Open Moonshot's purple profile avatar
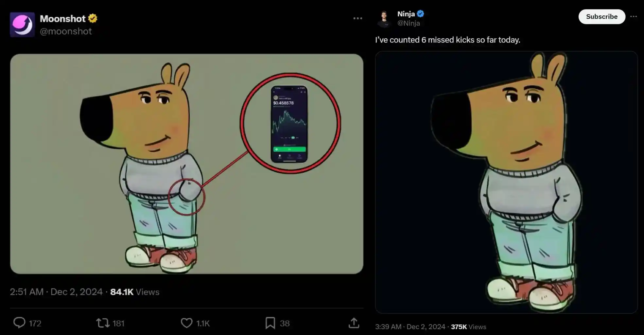Screen dimensions: 644x335 22,25
